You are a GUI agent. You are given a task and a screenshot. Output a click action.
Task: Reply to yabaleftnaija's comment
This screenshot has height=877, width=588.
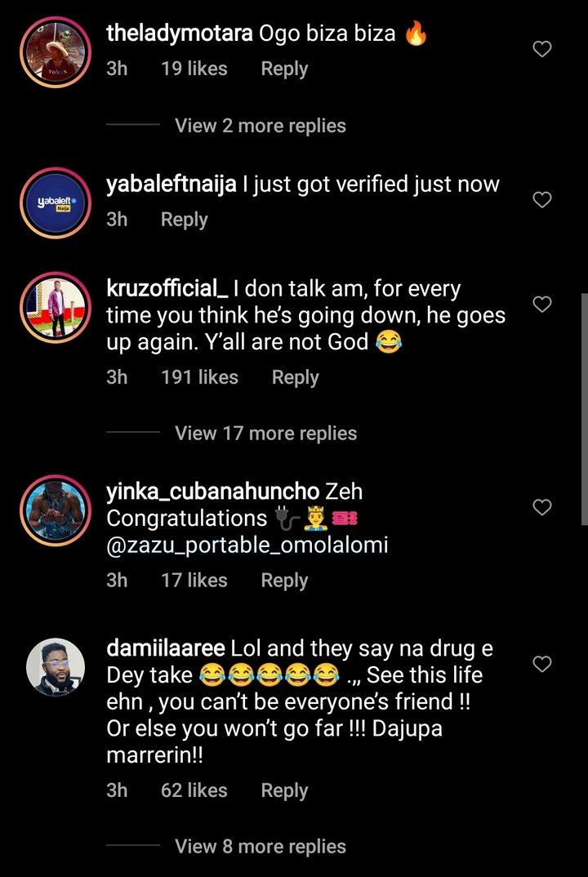(184, 220)
